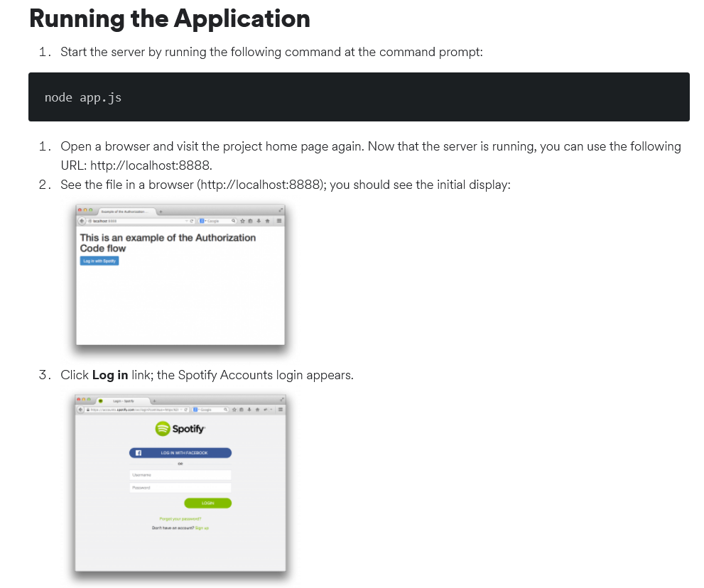Click home icon in the localhost browser screenshot
Screen dimensions: 704x588
click(268, 221)
